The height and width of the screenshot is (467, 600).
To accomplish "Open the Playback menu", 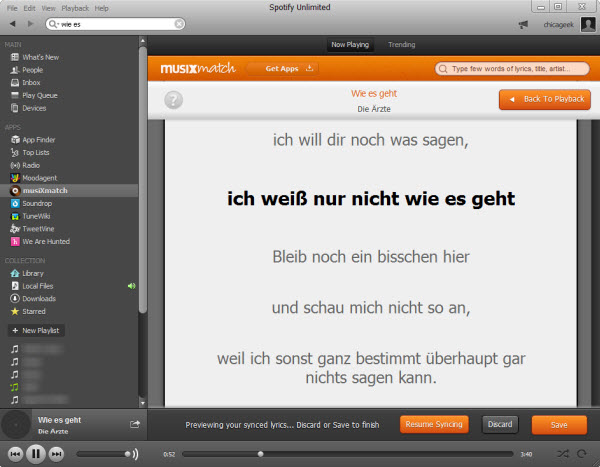I will (75, 8).
